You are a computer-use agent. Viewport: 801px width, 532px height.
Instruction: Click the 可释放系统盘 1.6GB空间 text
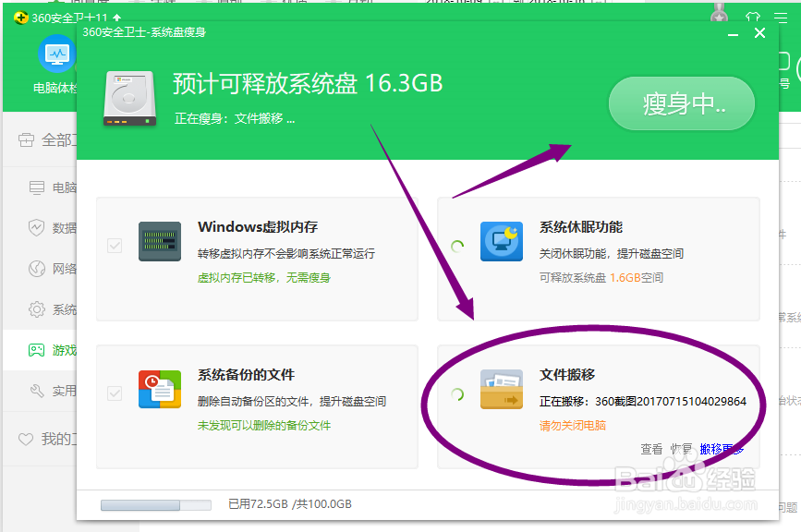pyautogui.click(x=601, y=278)
